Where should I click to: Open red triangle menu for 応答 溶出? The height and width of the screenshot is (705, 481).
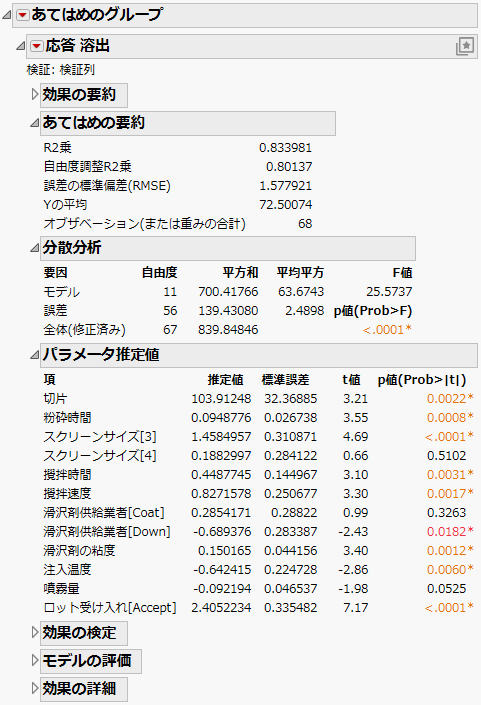tap(36, 46)
